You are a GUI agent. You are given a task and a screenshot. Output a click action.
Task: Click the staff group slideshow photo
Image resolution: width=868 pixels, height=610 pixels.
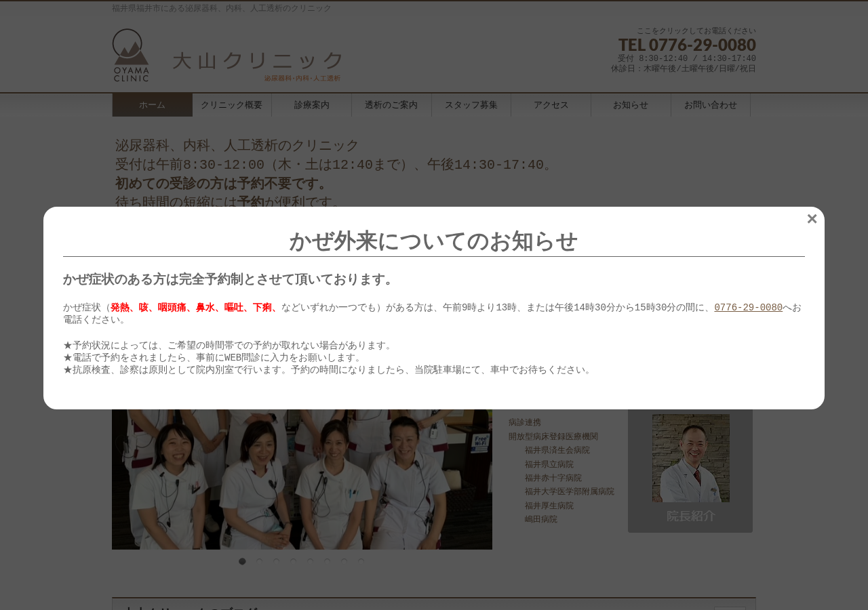coord(302,479)
